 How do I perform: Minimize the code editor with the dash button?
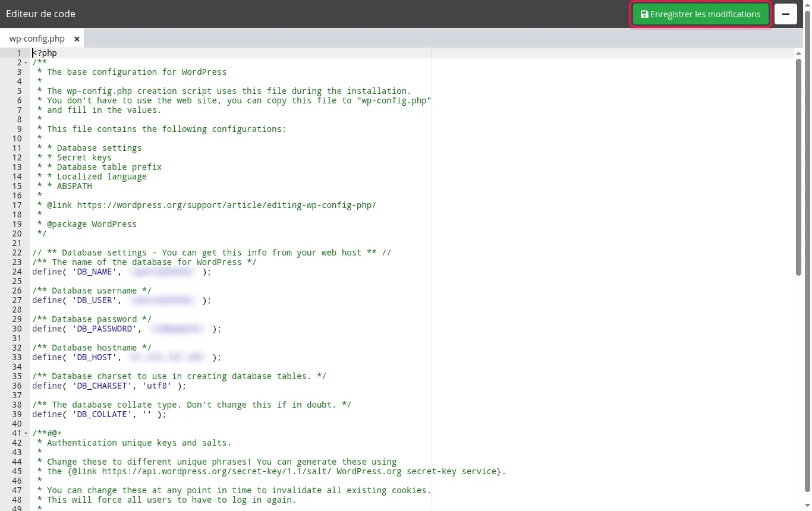tap(785, 14)
